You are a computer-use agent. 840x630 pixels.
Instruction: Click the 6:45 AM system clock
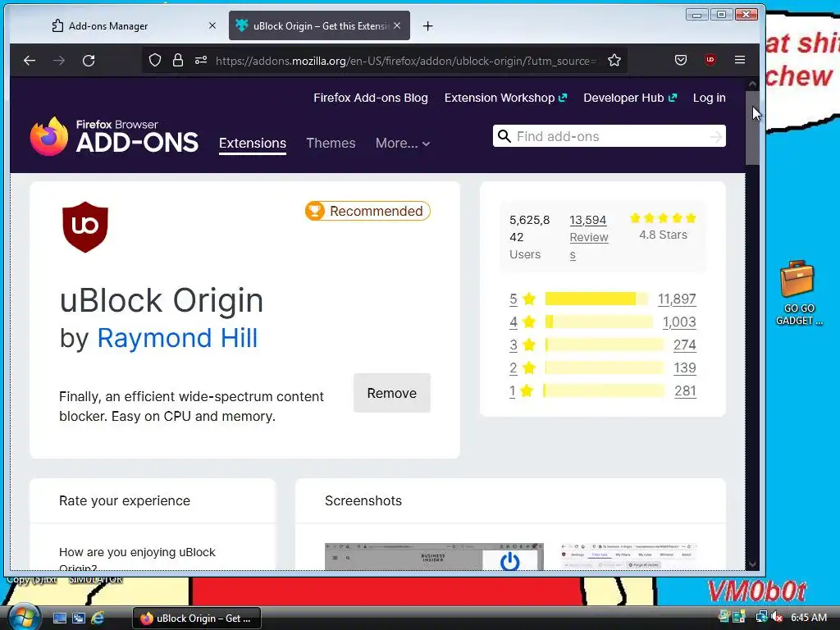(x=808, y=617)
